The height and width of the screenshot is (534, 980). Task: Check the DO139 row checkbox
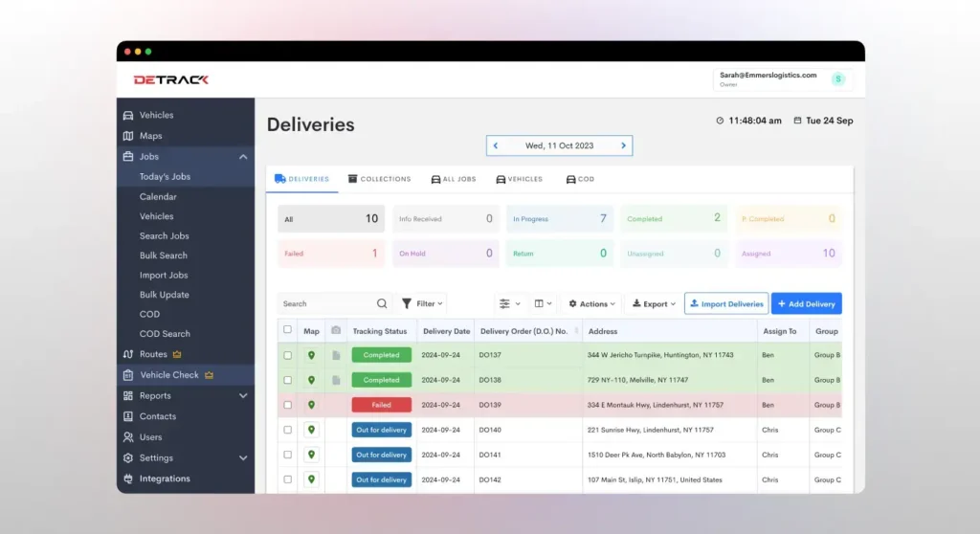pos(287,405)
